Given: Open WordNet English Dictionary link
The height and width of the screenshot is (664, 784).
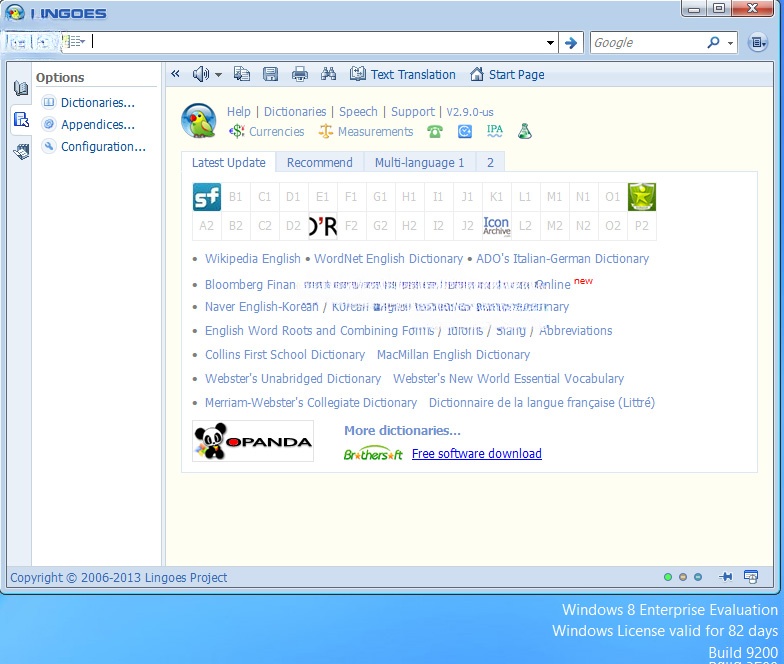Looking at the screenshot, I should (x=388, y=258).
